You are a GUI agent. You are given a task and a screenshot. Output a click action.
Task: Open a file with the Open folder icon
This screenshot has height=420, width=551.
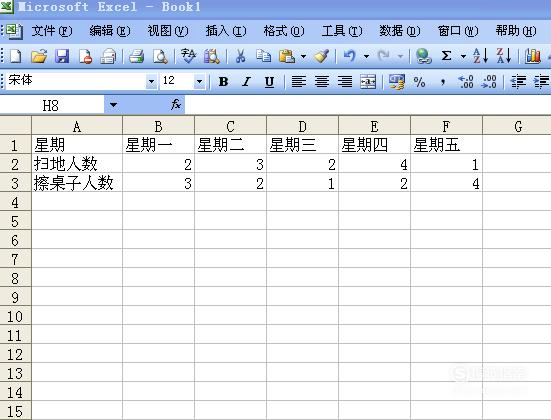[x=39, y=56]
